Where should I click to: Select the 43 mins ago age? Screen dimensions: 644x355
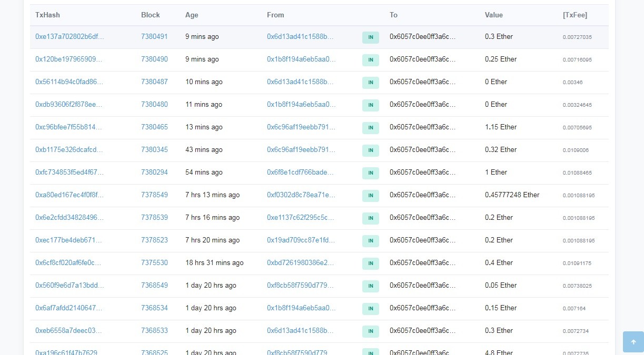tap(204, 150)
